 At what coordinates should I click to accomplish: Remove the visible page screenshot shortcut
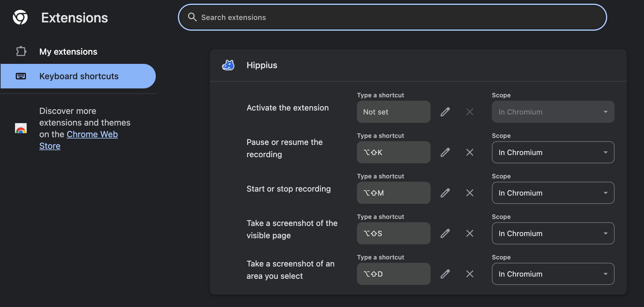(470, 233)
